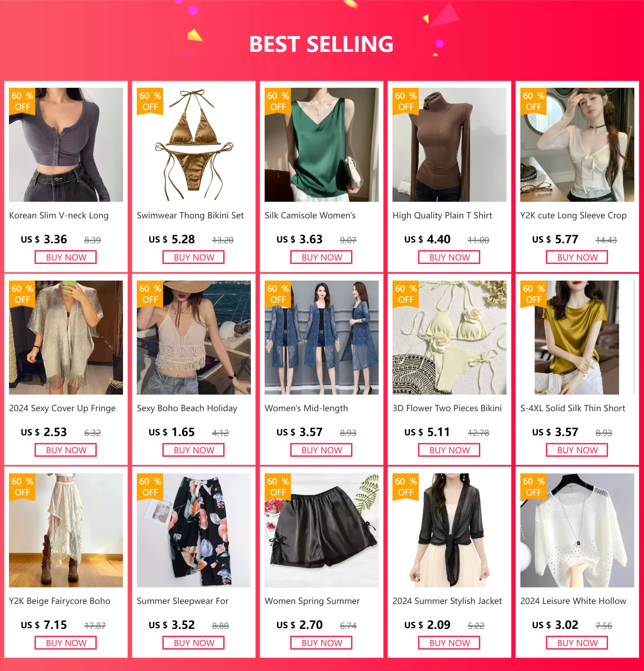The image size is (644, 671).
Task: Open the High Quality Plain T Shirt photo
Action: click(449, 145)
